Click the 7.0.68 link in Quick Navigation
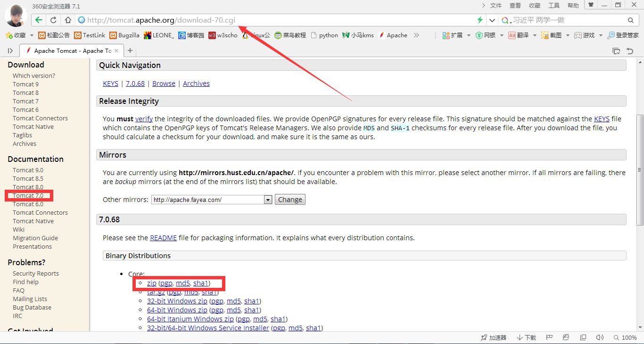 pos(135,84)
